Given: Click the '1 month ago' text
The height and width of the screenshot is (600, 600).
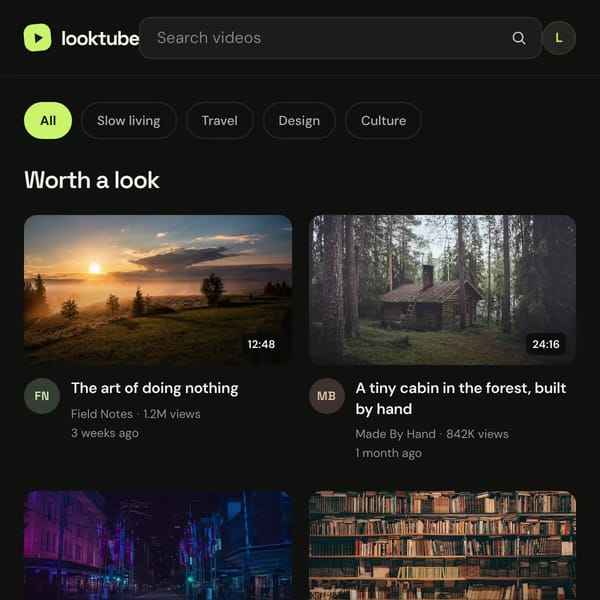Looking at the screenshot, I should click(388, 453).
